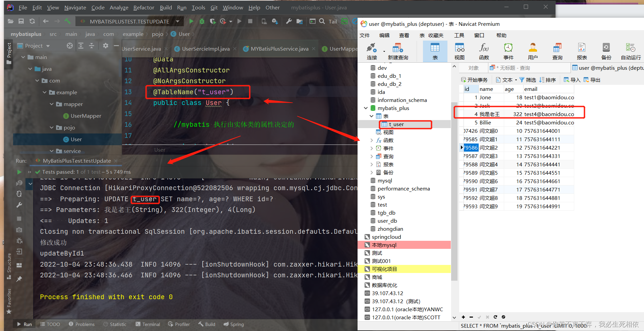Viewport: 644px width, 331px height.
Task: Click 导出 export button in Navicat
Action: pos(592,80)
